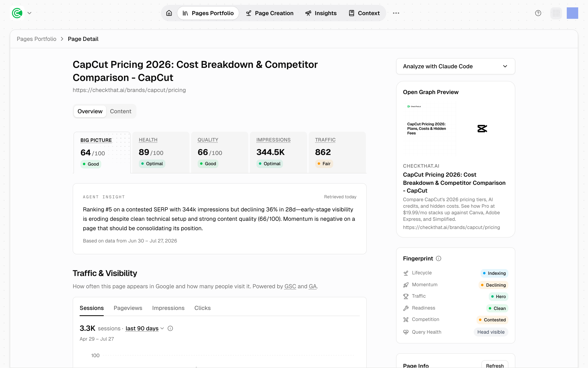Open the last 90 days range dropdown

click(145, 329)
